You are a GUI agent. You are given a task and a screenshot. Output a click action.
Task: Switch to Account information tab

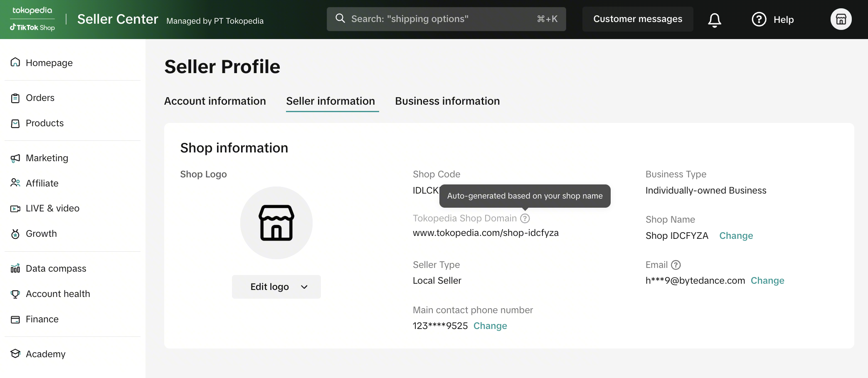215,101
